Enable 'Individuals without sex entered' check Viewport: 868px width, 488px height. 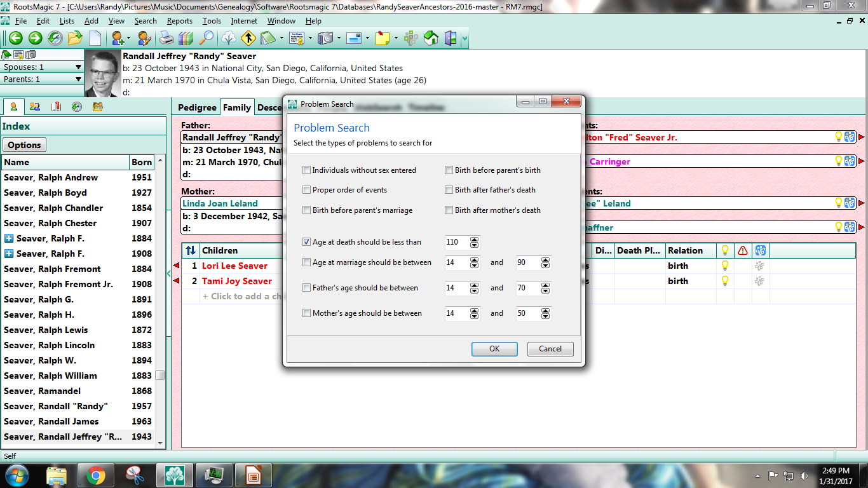[x=307, y=170]
